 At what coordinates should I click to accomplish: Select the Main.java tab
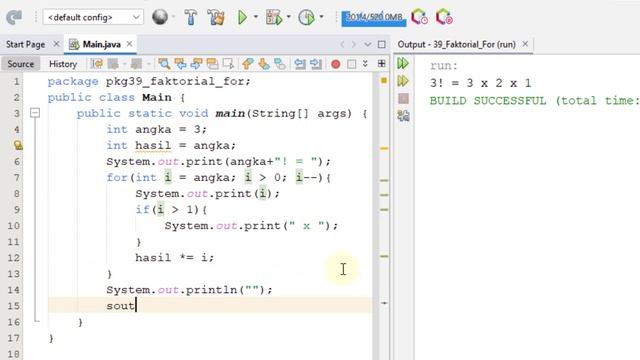click(101, 44)
